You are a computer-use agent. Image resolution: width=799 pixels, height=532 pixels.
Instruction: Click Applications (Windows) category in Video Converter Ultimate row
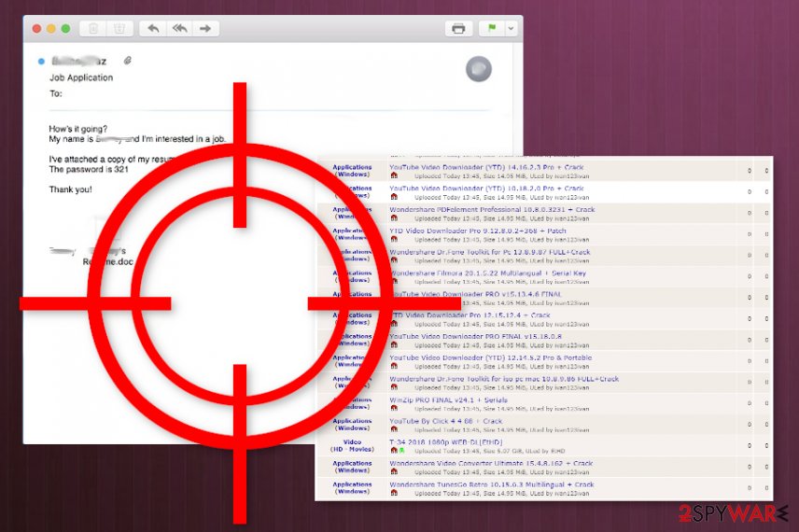coord(352,467)
